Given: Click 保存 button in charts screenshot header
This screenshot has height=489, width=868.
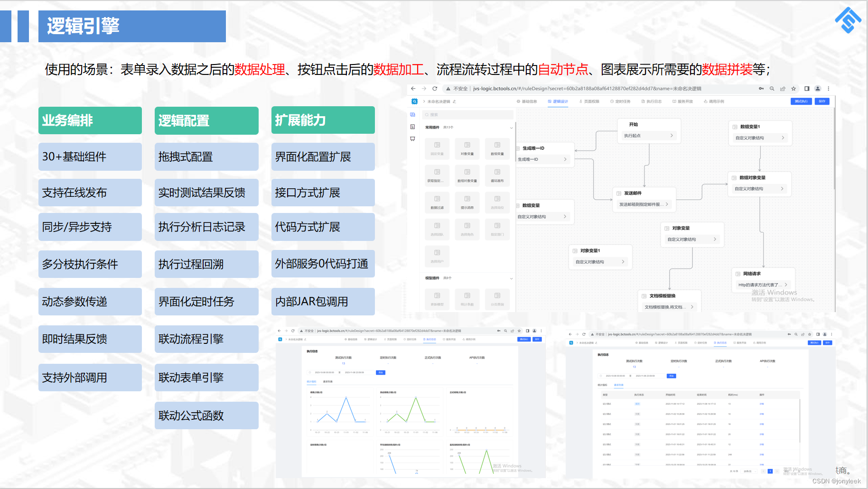Looking at the screenshot, I should (x=537, y=339).
